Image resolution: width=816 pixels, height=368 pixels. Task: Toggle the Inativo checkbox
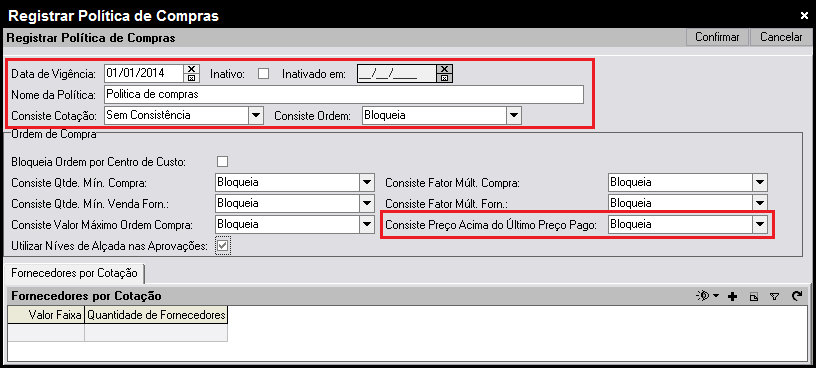click(264, 73)
